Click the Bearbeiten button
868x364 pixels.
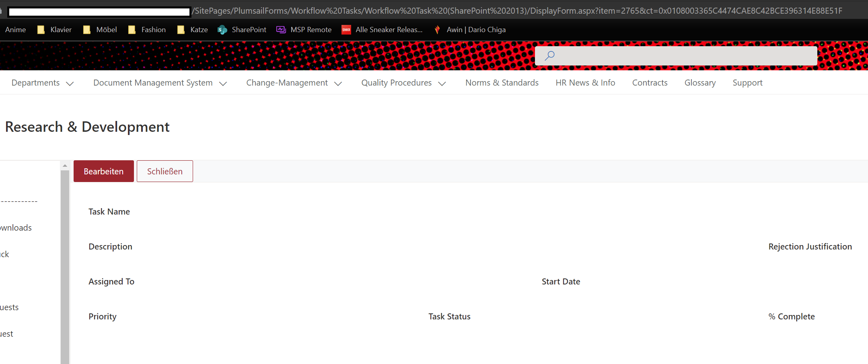click(x=104, y=171)
